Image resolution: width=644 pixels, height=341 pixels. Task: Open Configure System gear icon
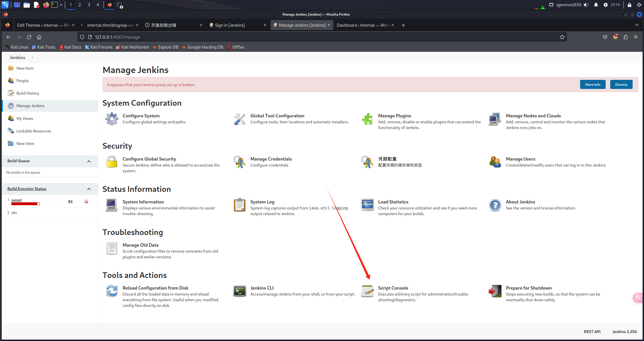pyautogui.click(x=112, y=119)
